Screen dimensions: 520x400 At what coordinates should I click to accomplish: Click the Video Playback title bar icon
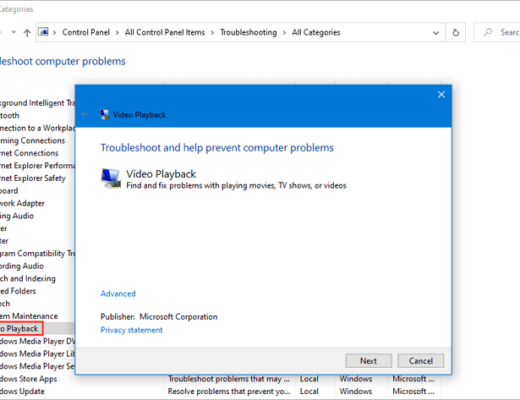104,114
